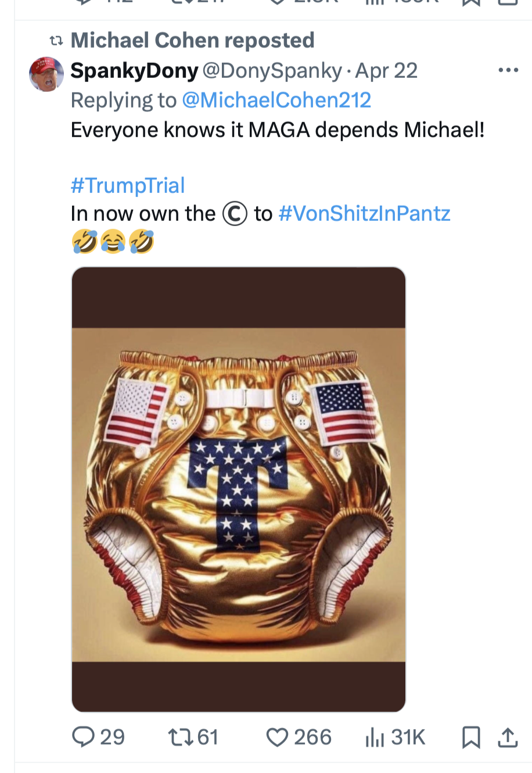
Task: Click the "Replying to" text
Action: tap(123, 100)
